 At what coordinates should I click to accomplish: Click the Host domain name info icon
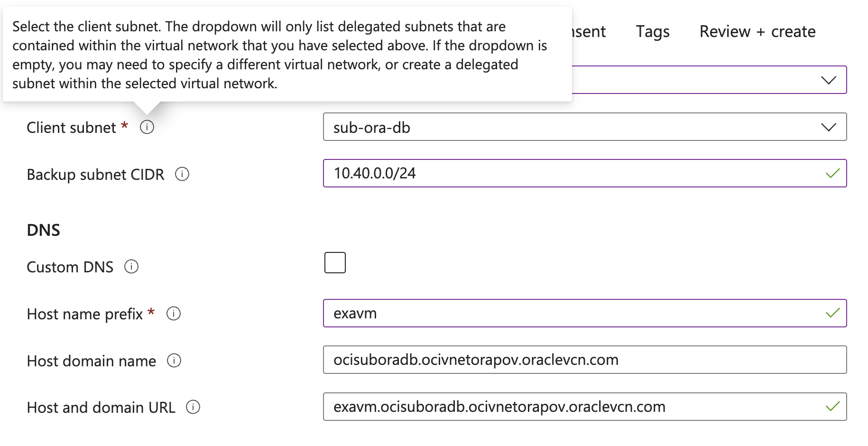pyautogui.click(x=174, y=361)
